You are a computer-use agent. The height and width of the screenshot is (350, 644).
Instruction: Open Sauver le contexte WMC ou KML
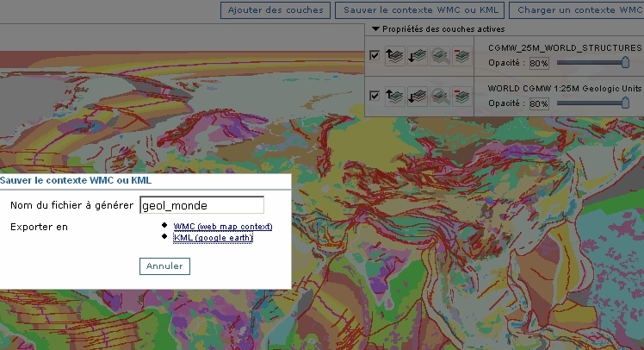coord(419,10)
